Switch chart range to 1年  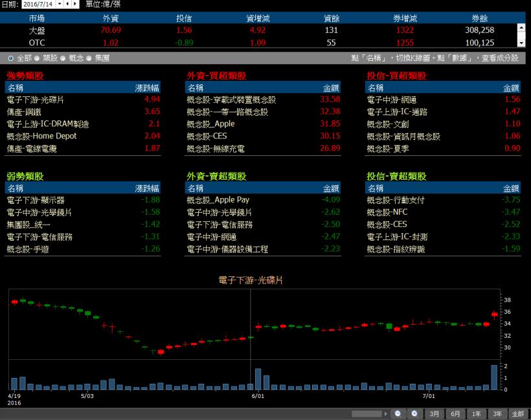click(x=476, y=414)
